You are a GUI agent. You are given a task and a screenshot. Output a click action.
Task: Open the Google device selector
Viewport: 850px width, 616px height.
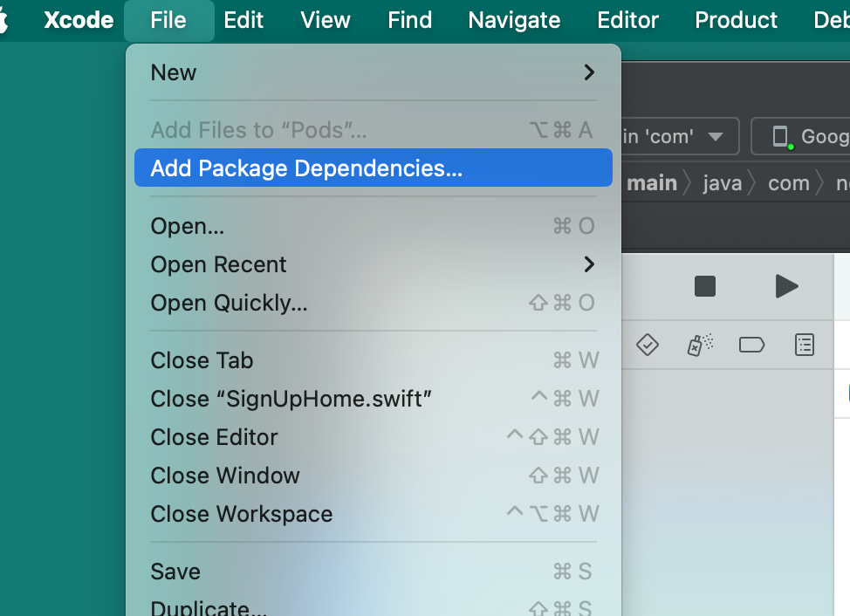tap(800, 136)
